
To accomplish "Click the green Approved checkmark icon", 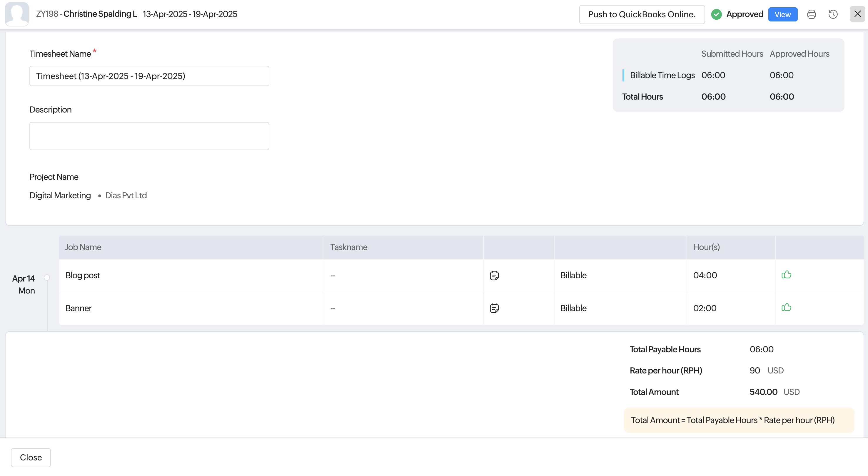I will [x=716, y=14].
